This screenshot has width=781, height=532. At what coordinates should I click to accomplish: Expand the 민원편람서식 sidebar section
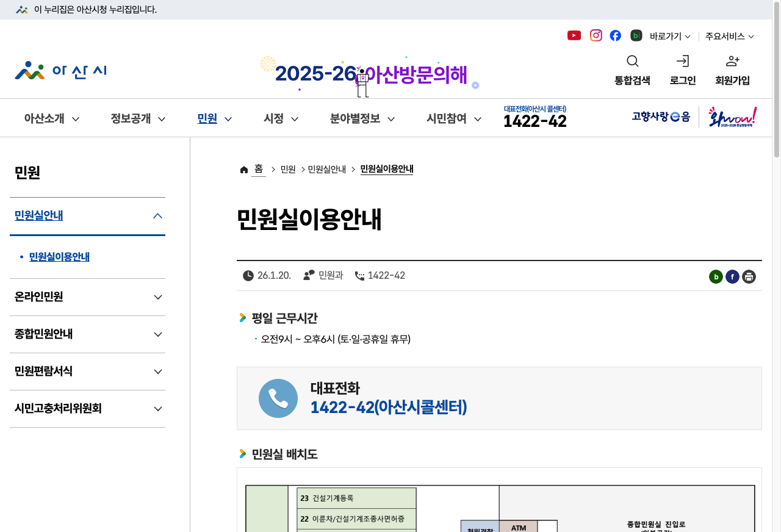(x=87, y=372)
